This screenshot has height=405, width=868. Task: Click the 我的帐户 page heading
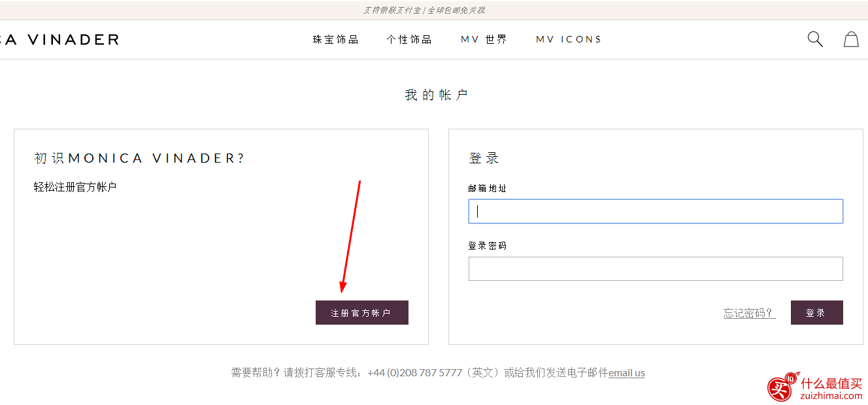437,95
